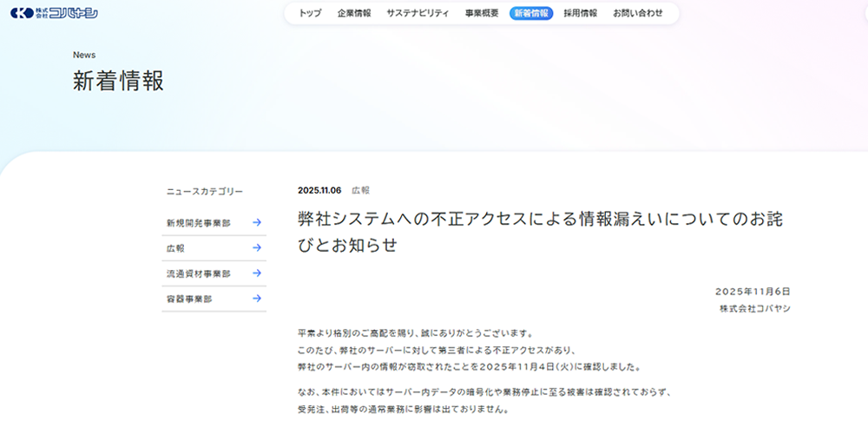Click the arrow beside 容器事業部
Screen dimensions: 868x421
257,299
